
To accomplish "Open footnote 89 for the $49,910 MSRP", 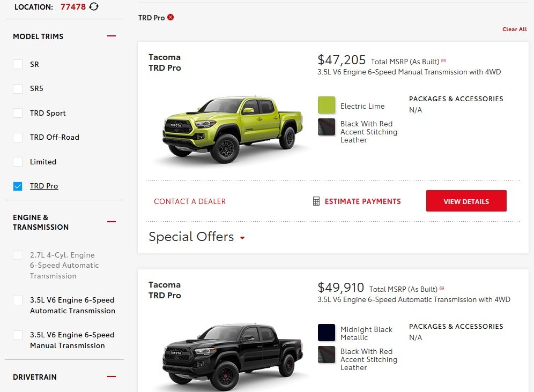I will pos(442,288).
